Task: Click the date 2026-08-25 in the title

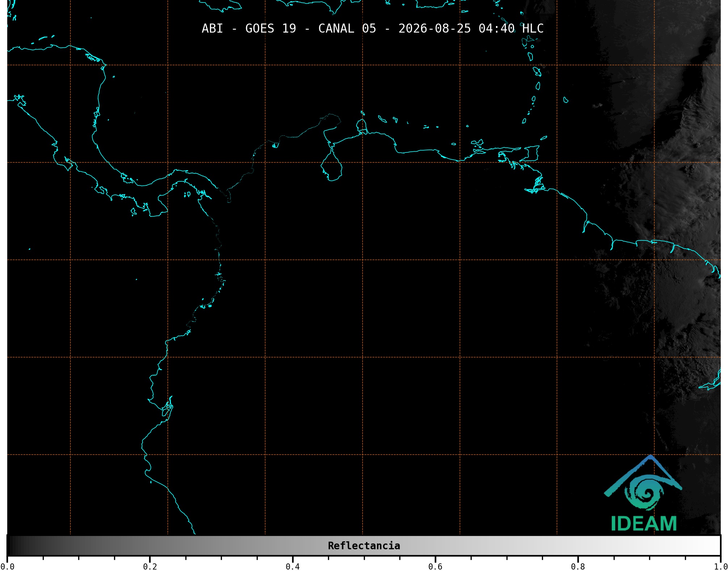Action: (435, 29)
